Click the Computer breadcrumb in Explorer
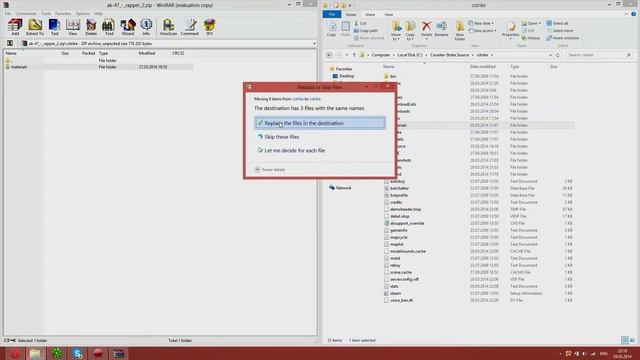 (380, 55)
